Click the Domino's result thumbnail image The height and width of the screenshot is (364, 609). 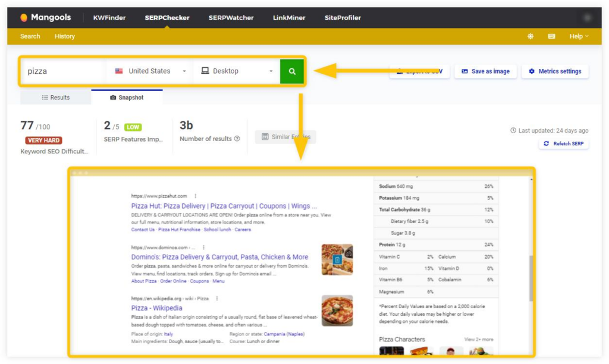point(337,259)
